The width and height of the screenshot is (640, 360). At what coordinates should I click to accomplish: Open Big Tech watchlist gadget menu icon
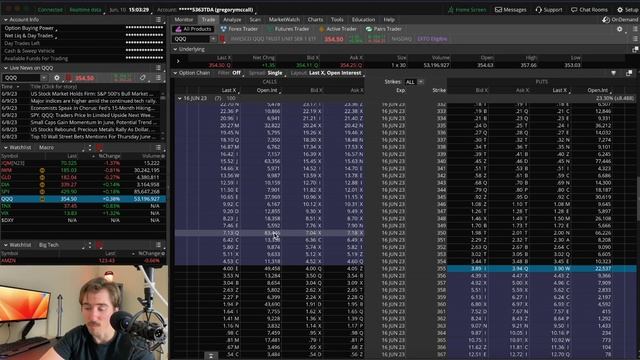[x=158, y=245]
